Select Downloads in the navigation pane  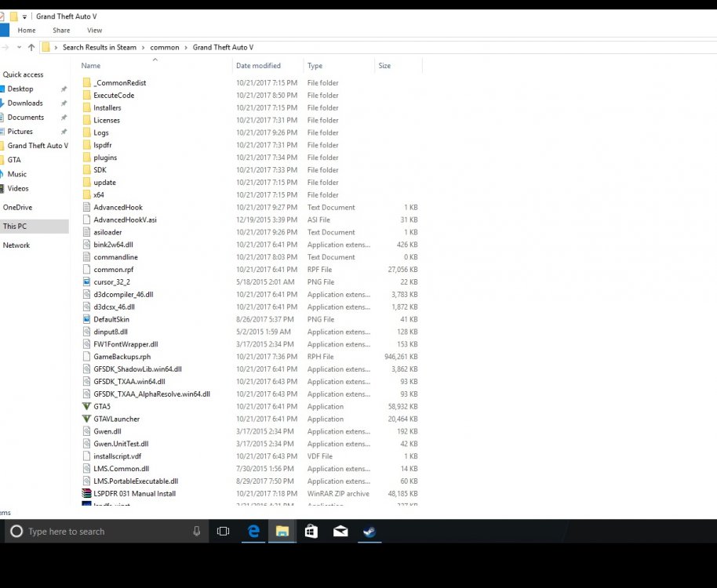click(25, 103)
